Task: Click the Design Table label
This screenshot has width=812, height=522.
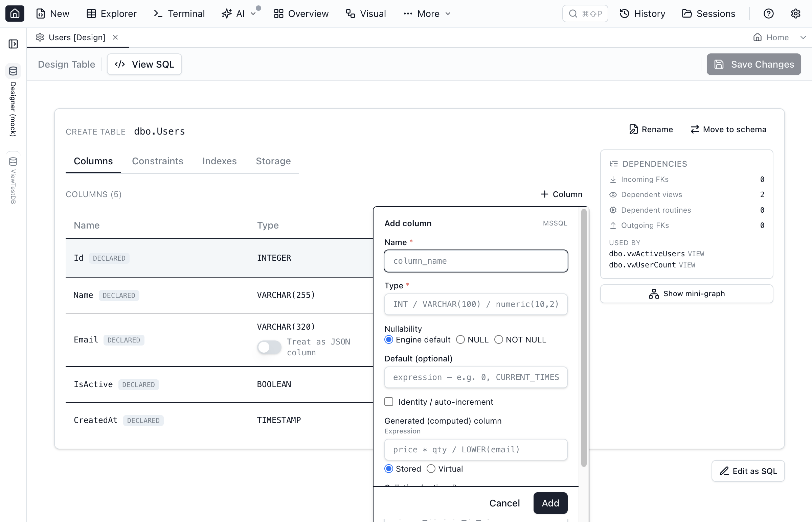Action: click(x=66, y=64)
